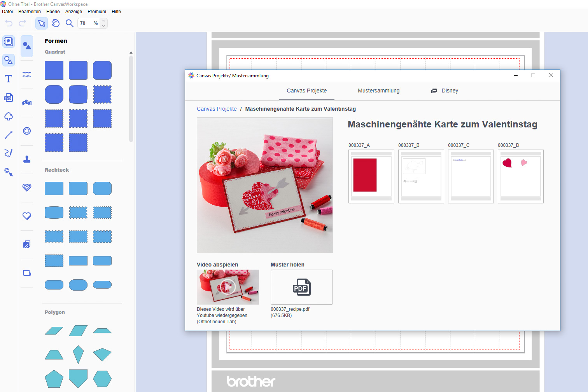This screenshot has height=392, width=588.
Task: Open the stamp category icon
Action: click(x=27, y=159)
